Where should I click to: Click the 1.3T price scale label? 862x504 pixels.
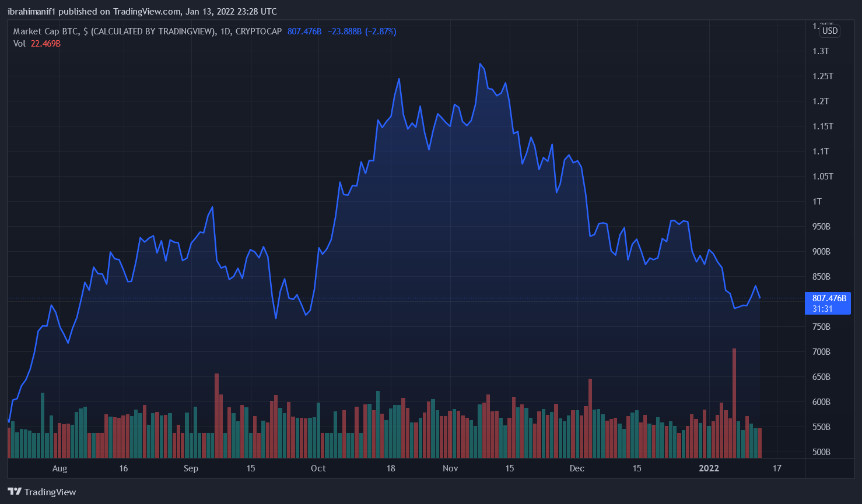(821, 51)
